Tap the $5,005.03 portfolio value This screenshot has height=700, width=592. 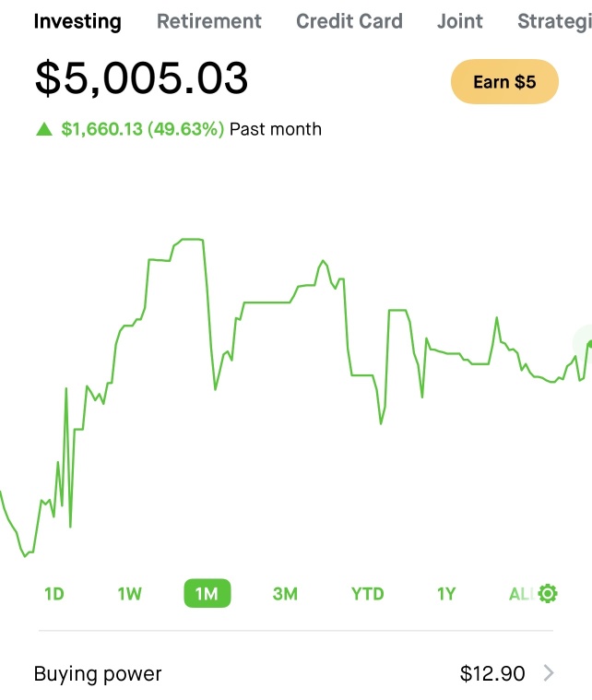coord(141,78)
